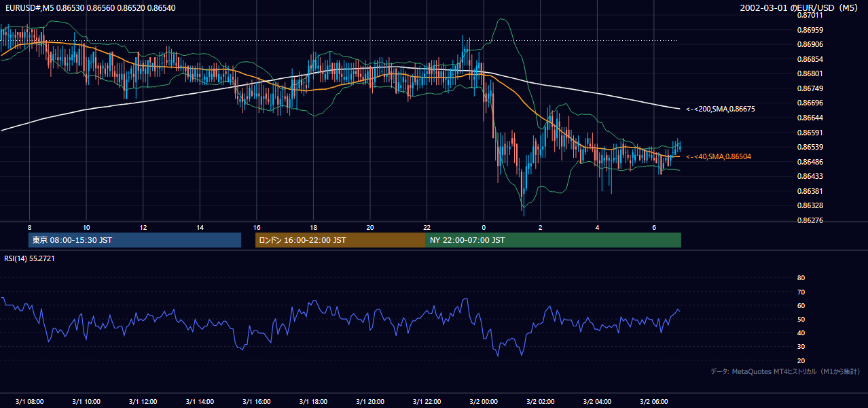
Task: Click the 3/1 12:00 time axis label
Action: (143, 401)
